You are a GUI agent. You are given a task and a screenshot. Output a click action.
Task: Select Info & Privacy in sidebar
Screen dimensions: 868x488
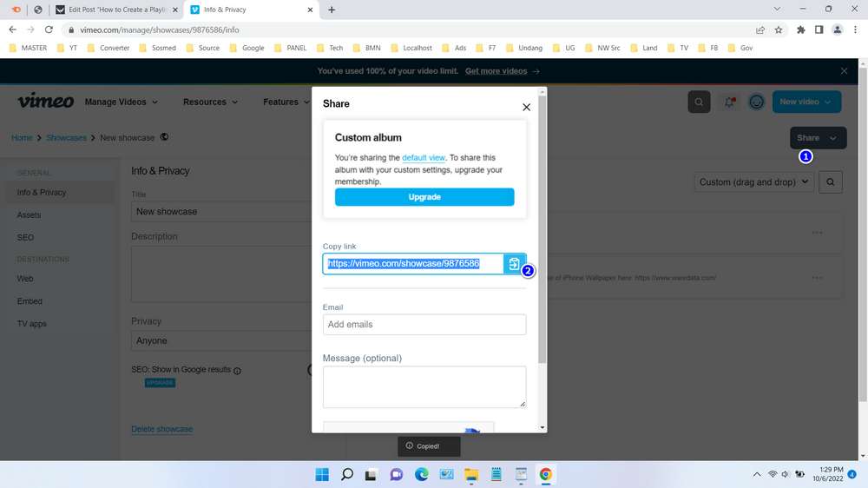58,192
